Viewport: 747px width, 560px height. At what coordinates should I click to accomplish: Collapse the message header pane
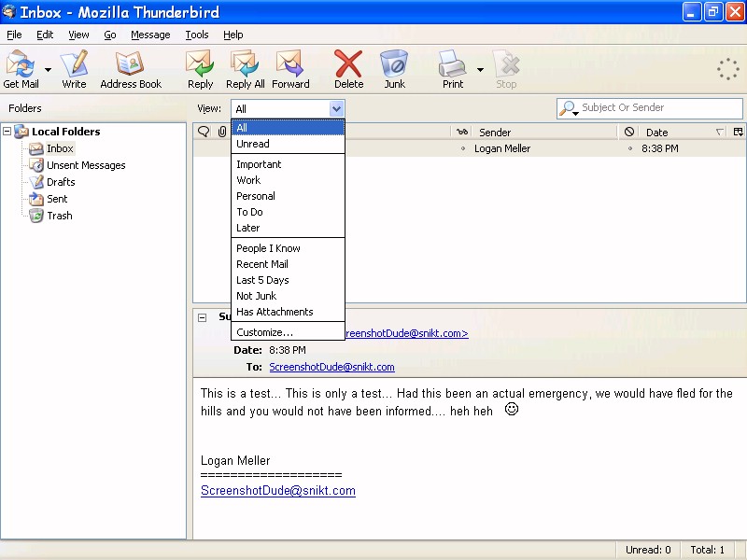(202, 317)
